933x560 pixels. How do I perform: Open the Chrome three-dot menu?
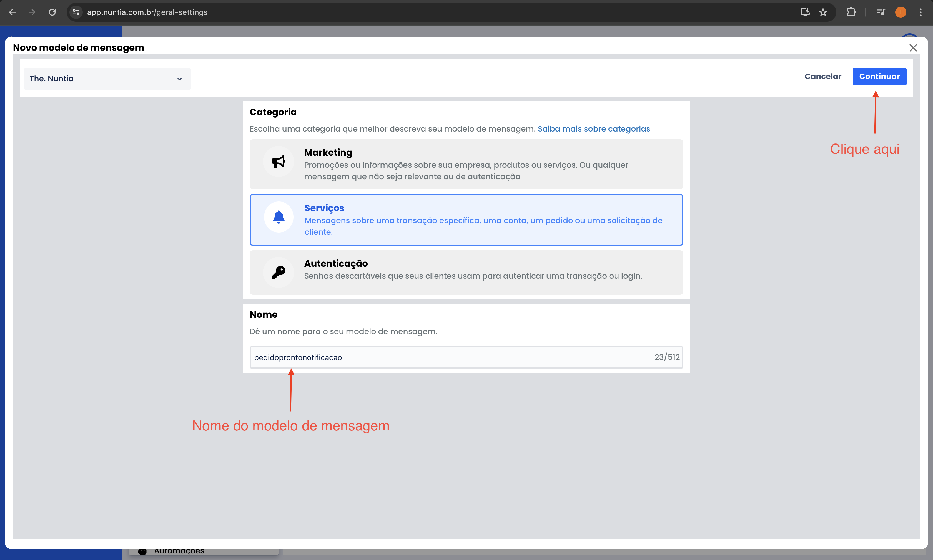coord(921,12)
